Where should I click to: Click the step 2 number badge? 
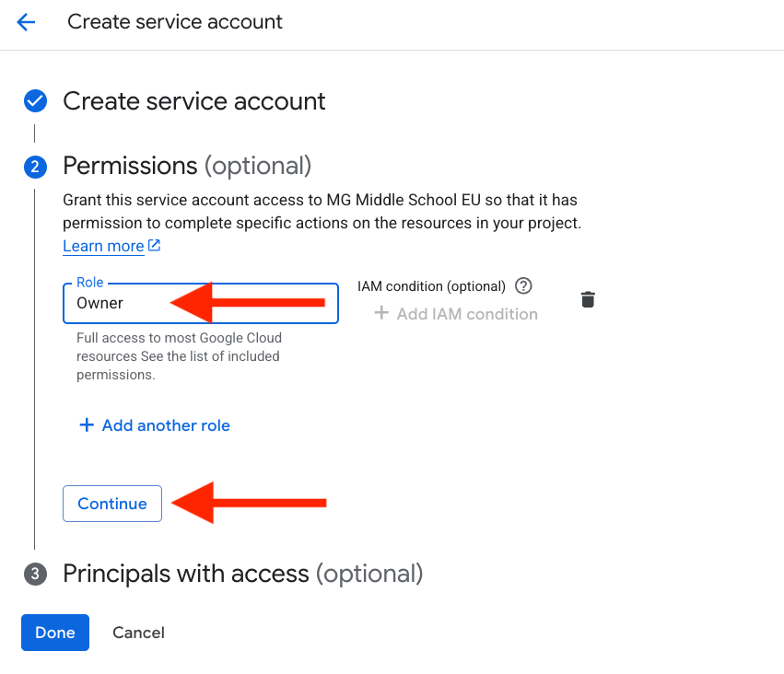click(36, 167)
